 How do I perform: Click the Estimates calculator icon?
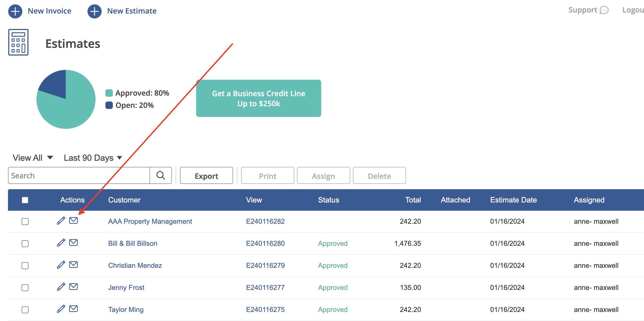tap(18, 42)
